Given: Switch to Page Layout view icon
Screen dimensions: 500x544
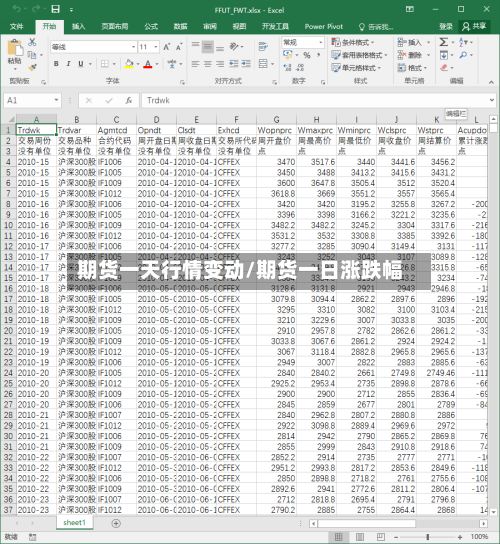Looking at the screenshot, I should tap(360, 537).
